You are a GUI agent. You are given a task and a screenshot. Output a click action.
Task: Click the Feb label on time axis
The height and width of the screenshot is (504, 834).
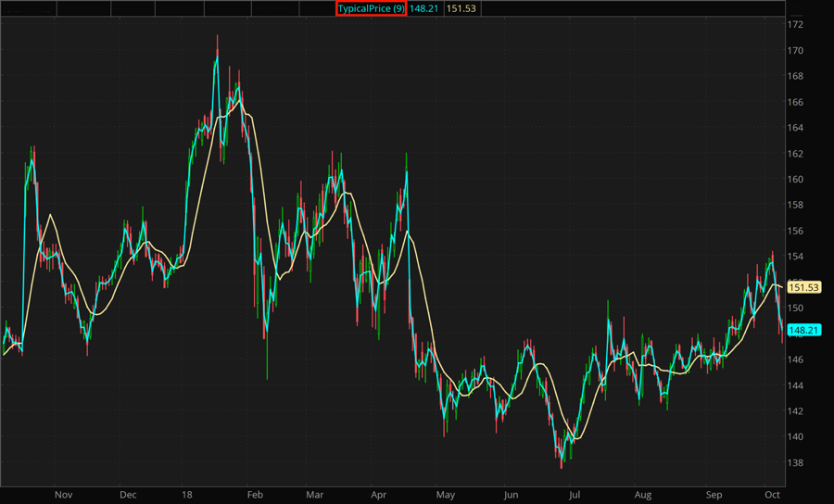tap(257, 495)
